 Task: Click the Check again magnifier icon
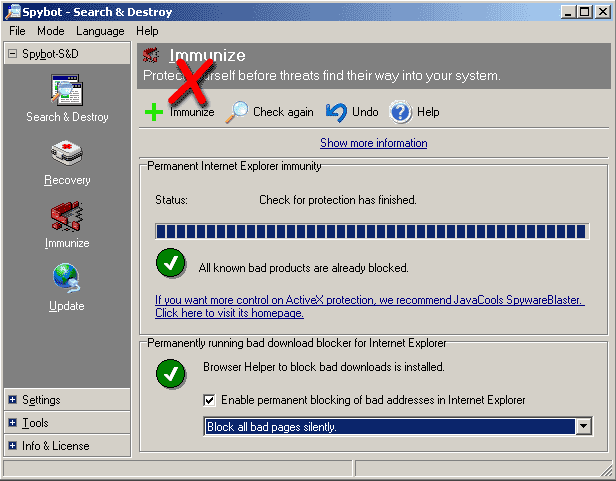click(x=237, y=112)
